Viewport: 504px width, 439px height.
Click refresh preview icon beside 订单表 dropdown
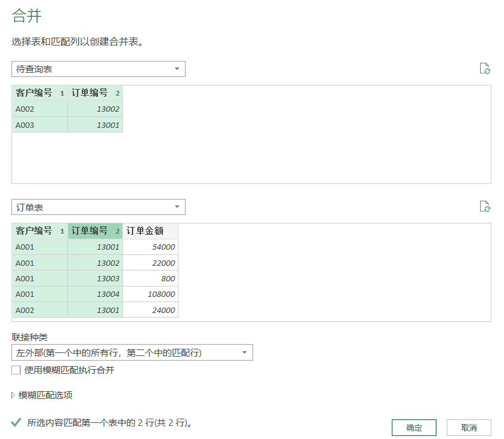pyautogui.click(x=485, y=207)
